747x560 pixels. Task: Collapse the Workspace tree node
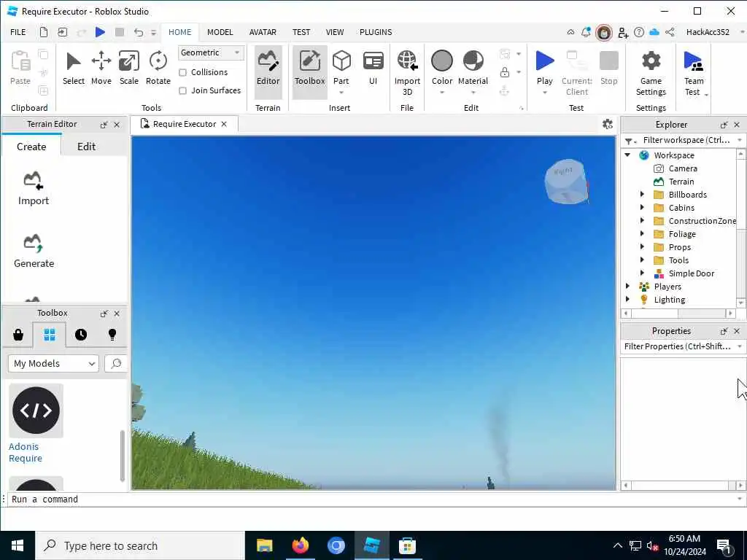(x=627, y=155)
